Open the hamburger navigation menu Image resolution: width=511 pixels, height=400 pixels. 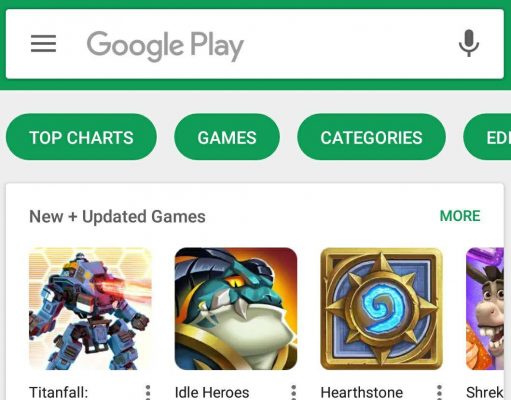pyautogui.click(x=43, y=44)
